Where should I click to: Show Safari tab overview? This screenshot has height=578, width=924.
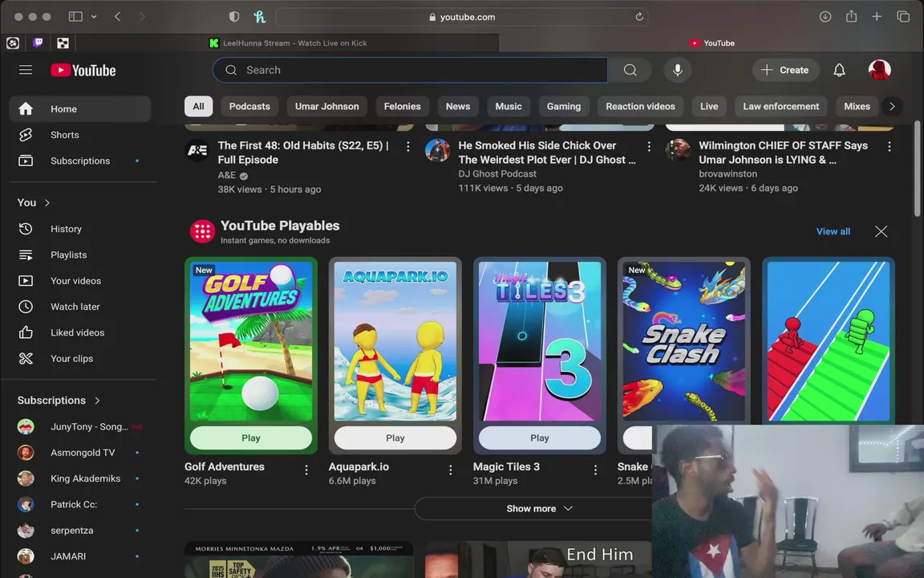[x=903, y=17]
